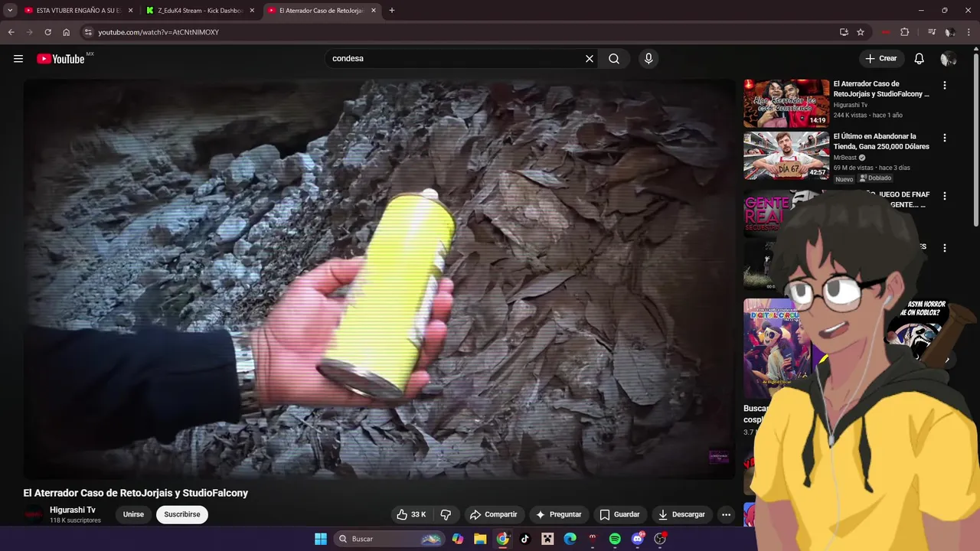This screenshot has height=551, width=980.
Task: Click Unirse to join the channel
Action: click(x=133, y=514)
